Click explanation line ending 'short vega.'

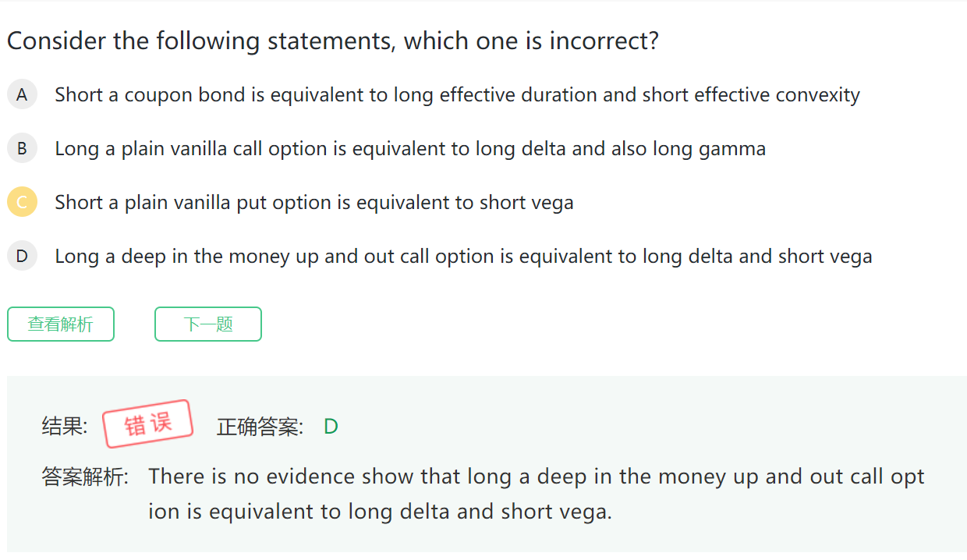pyautogui.click(x=381, y=512)
